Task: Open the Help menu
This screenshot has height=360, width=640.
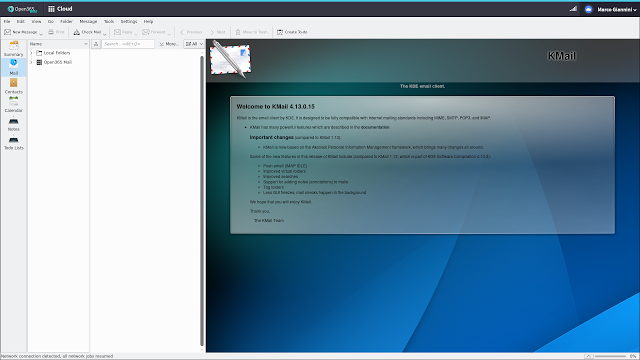Action: pyautogui.click(x=148, y=21)
